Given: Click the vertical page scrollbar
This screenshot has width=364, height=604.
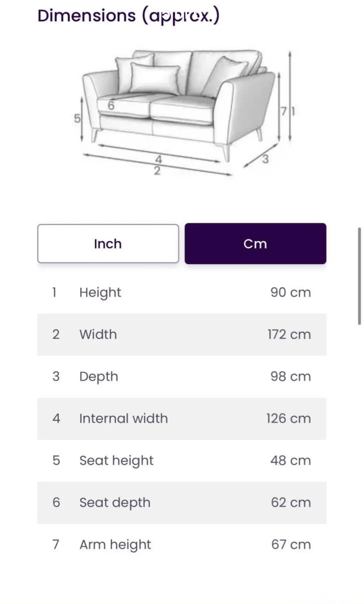Looking at the screenshot, I should [359, 276].
